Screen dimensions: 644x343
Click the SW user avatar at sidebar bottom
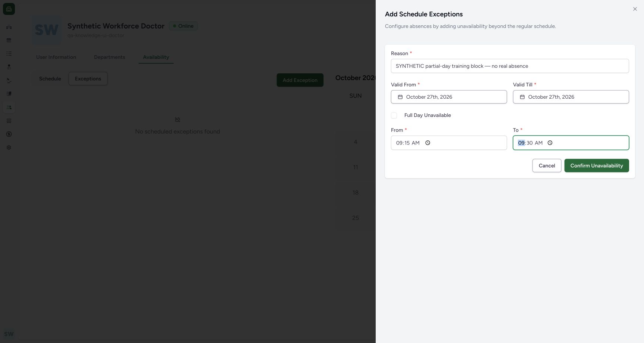9,334
